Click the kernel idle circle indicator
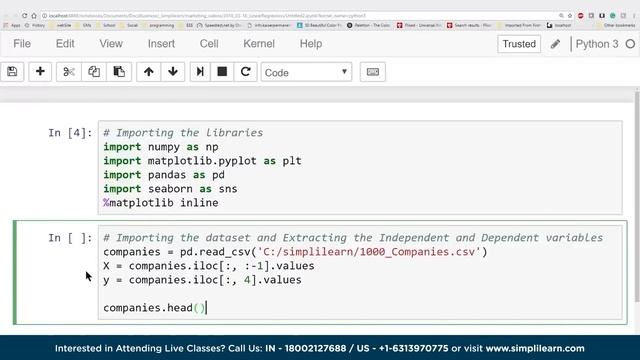This screenshot has width=640, height=360. point(630,44)
